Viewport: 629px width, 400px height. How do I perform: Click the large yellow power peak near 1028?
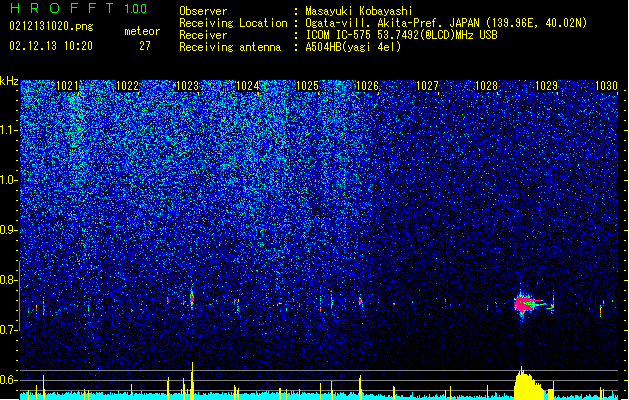point(529,384)
